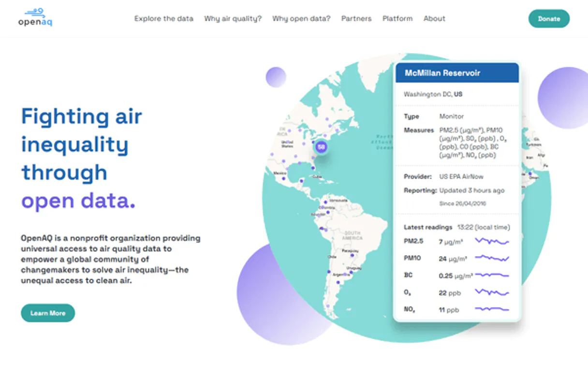Click the NO₂ sparkline chart
Viewport: 588px width, 368px height.
click(x=492, y=309)
